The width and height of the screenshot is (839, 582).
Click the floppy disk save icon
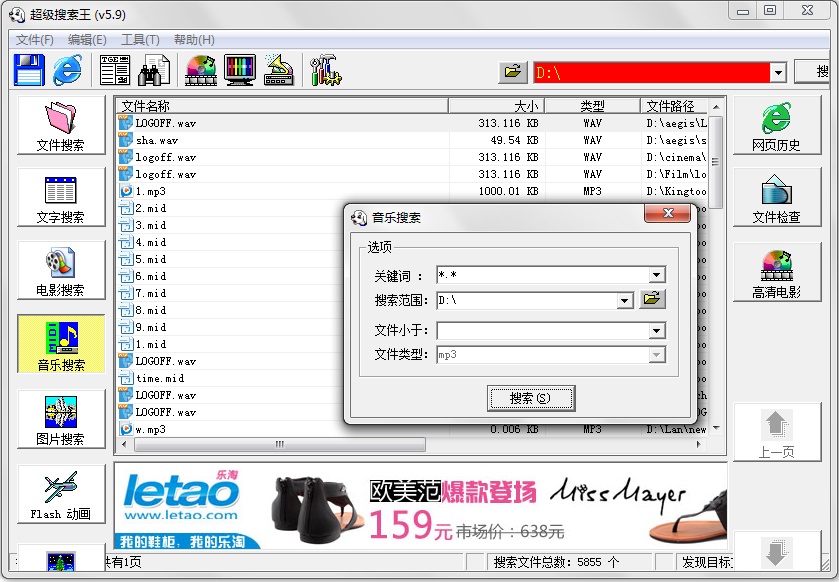point(29,70)
